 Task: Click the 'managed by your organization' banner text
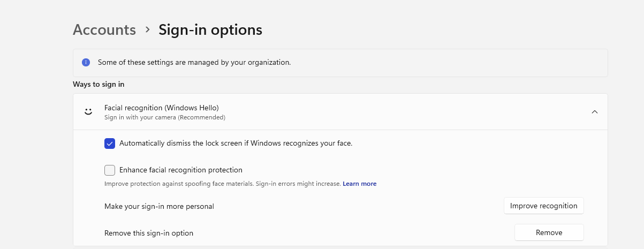pyautogui.click(x=194, y=63)
